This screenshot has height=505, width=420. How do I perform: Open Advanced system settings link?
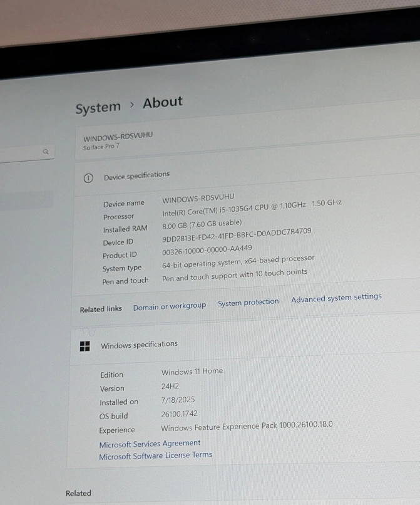[x=336, y=298]
